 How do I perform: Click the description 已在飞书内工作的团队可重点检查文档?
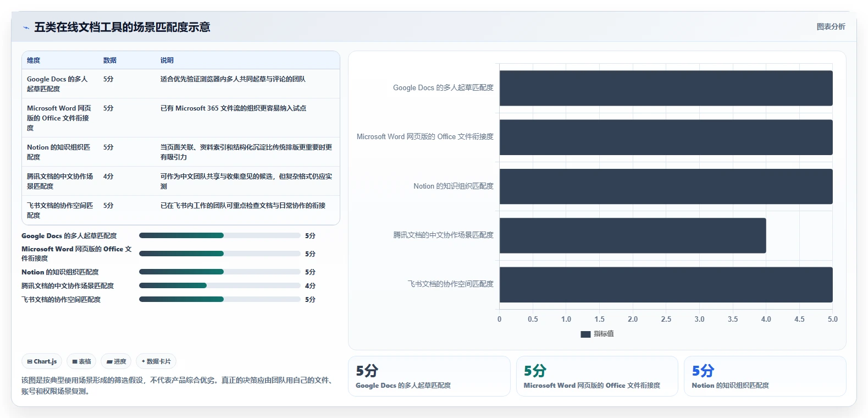pyautogui.click(x=243, y=206)
